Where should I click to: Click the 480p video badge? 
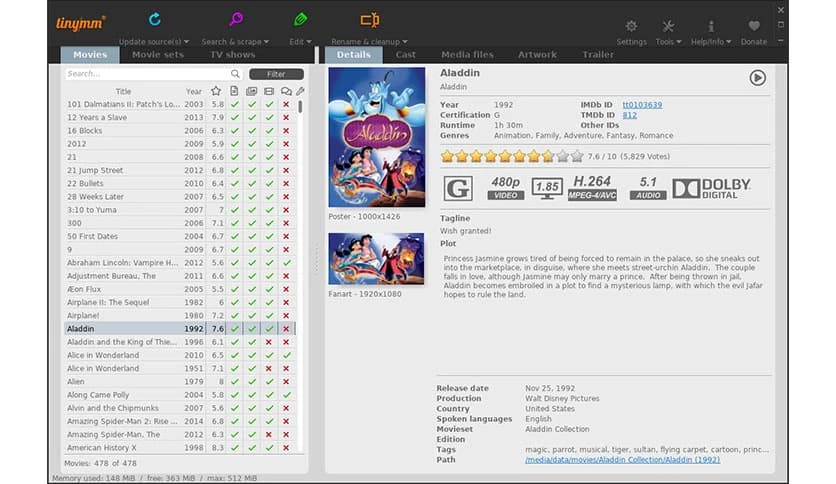505,188
